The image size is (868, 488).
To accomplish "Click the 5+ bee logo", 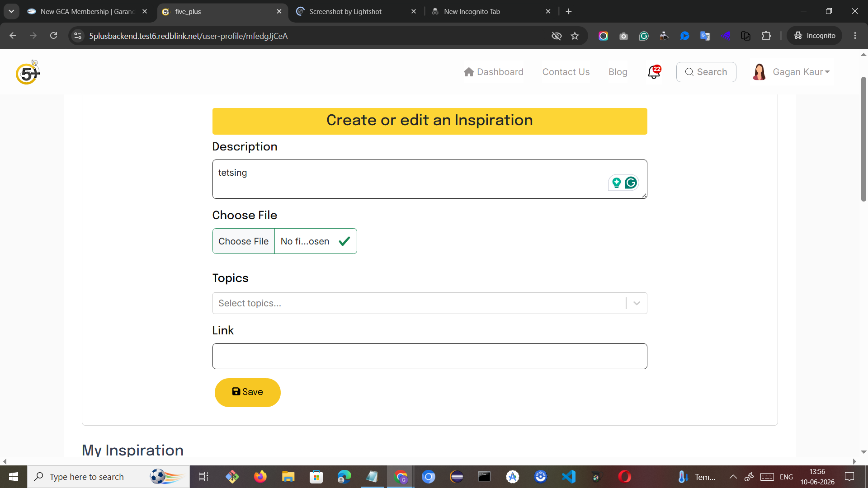I will click(x=28, y=72).
